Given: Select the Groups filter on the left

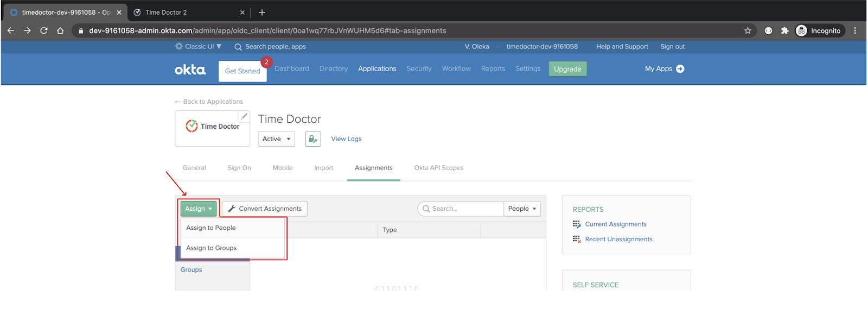Looking at the screenshot, I should click(191, 270).
